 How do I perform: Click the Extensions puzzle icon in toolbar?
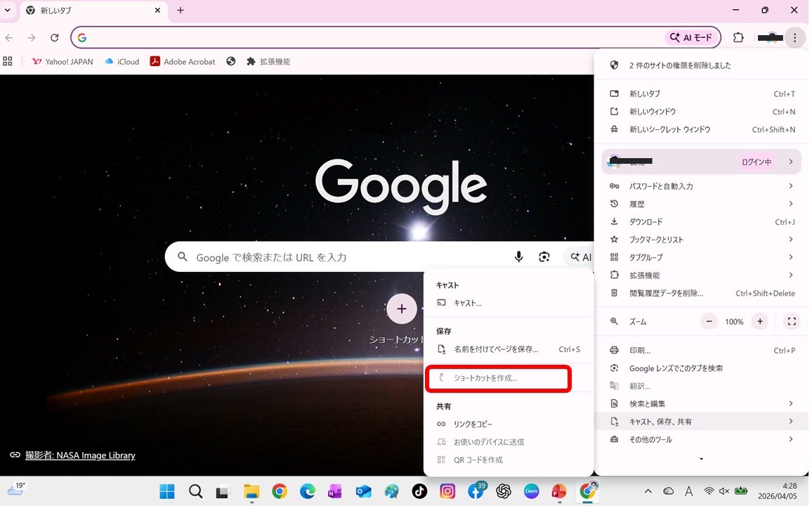(738, 38)
